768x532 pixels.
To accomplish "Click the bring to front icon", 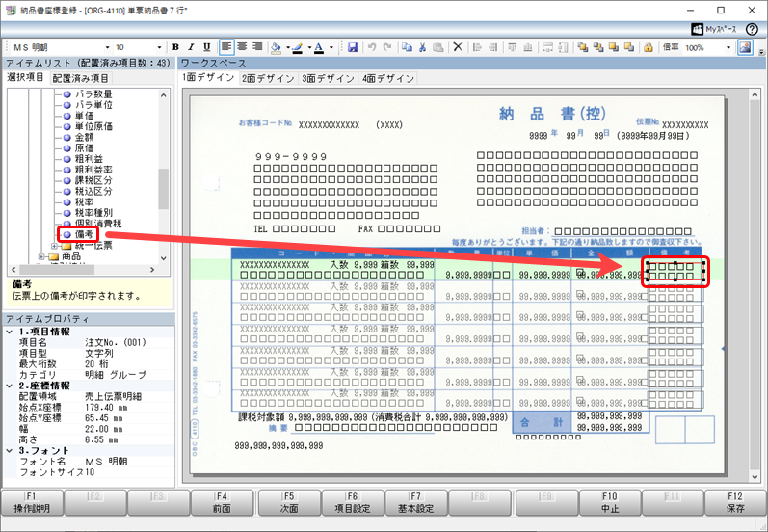I will (583, 47).
